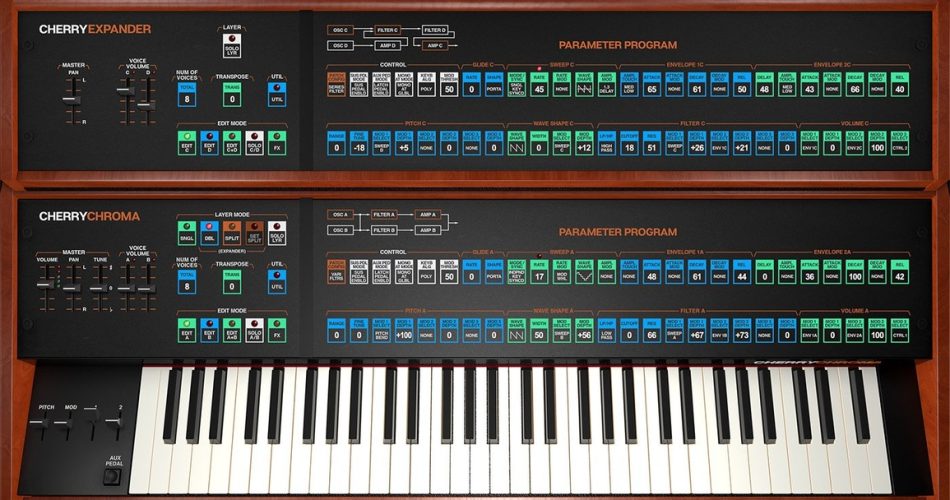This screenshot has height=500, width=950.
Task: Toggle SOLO C/D in Expander Edit Mode
Action: (254, 143)
